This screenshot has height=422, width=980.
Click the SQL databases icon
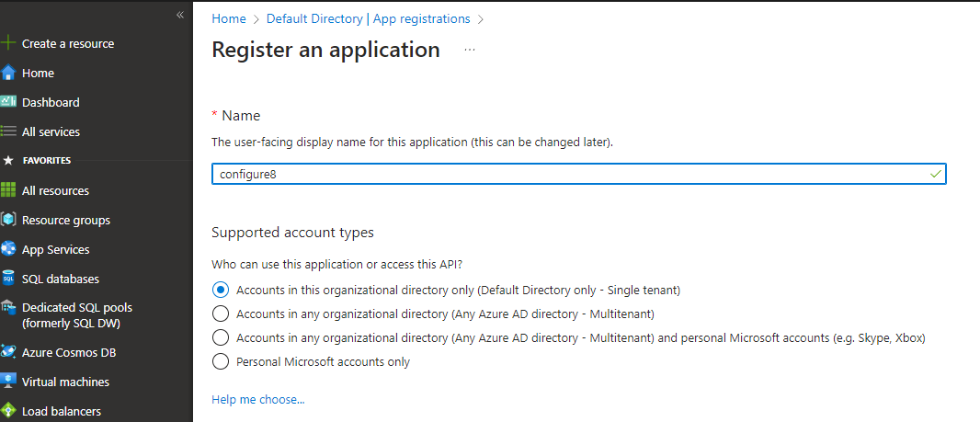click(x=8, y=279)
